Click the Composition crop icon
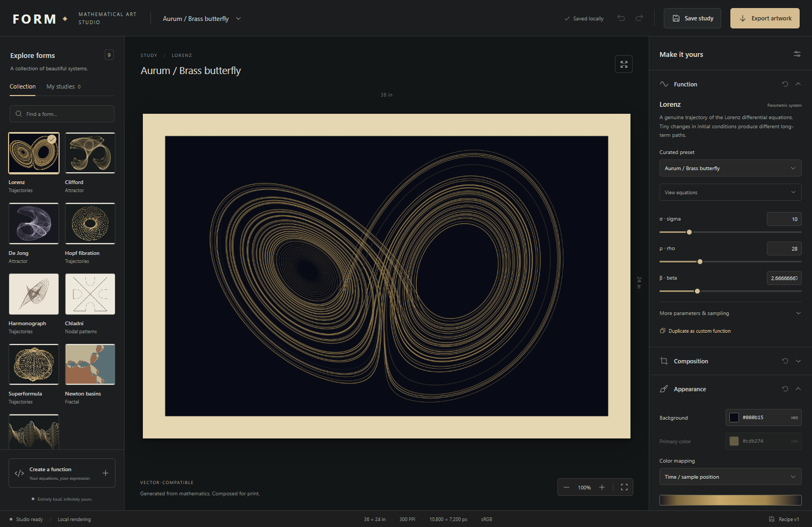Image resolution: width=812 pixels, height=527 pixels. (x=664, y=361)
